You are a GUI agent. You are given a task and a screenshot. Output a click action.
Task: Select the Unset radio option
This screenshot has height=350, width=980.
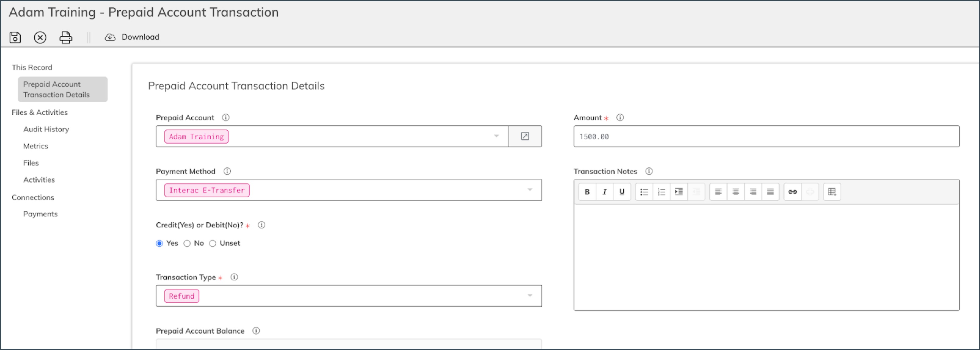click(213, 243)
